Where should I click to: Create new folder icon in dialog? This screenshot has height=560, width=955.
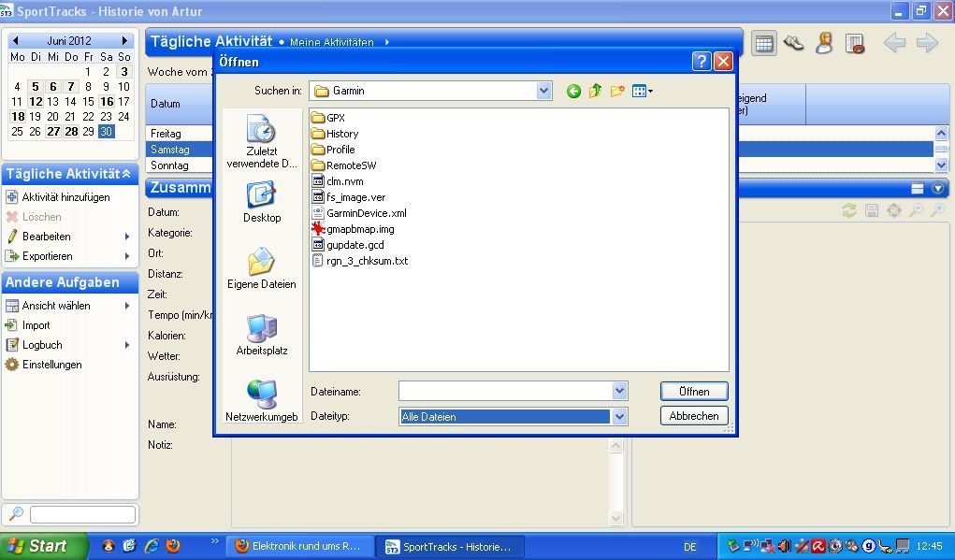[617, 91]
